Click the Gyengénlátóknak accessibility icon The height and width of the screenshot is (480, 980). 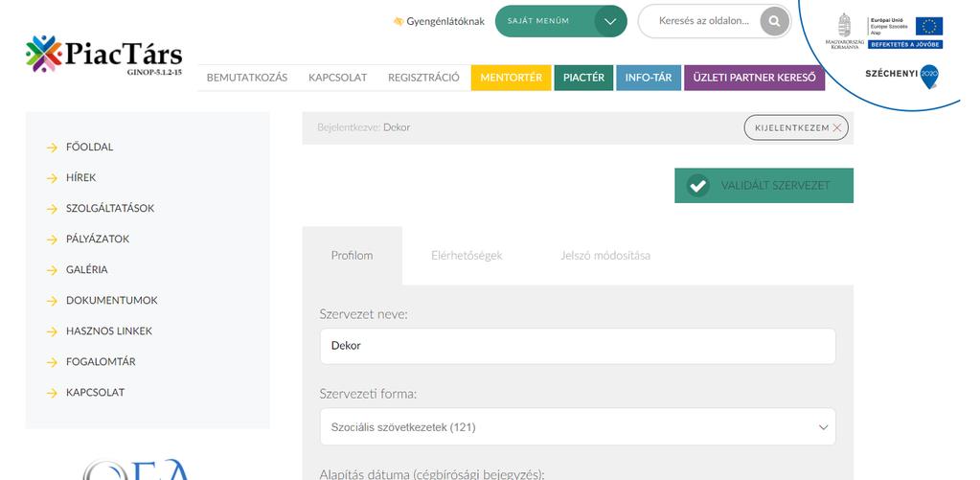tap(399, 21)
